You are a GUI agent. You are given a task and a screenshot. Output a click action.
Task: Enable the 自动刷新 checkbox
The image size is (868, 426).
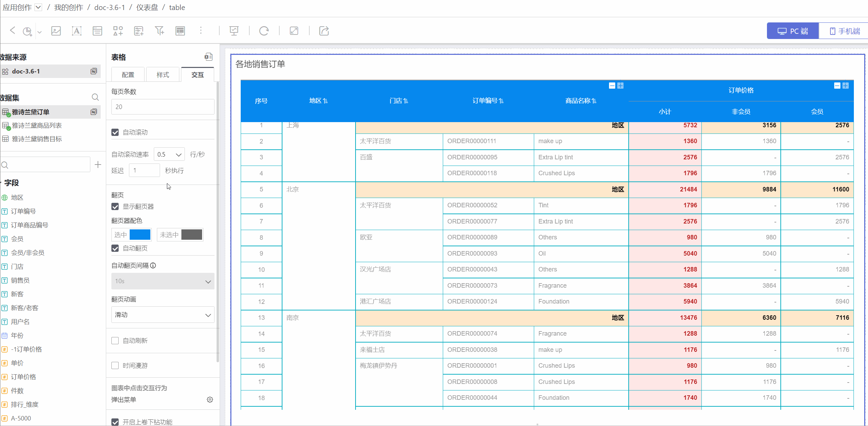[115, 341]
